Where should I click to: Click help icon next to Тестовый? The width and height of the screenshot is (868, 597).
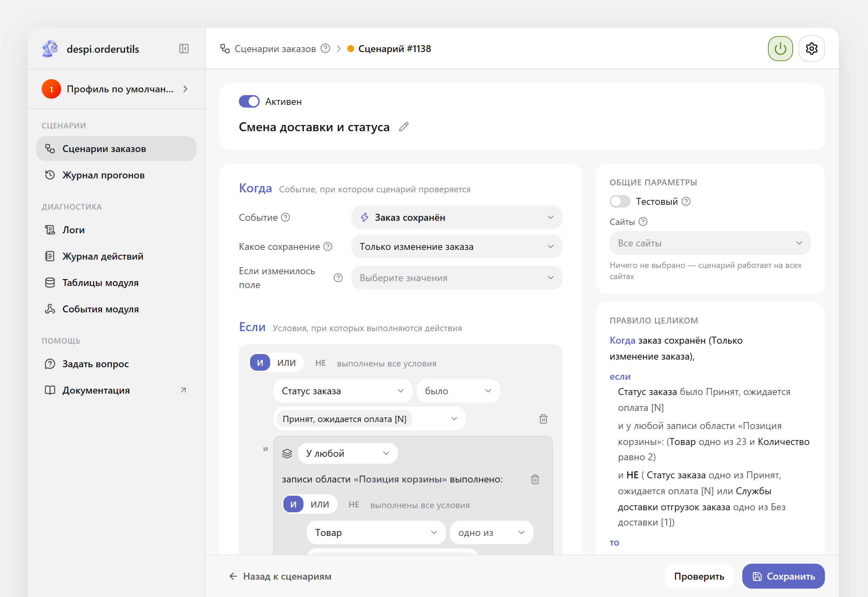(x=686, y=201)
